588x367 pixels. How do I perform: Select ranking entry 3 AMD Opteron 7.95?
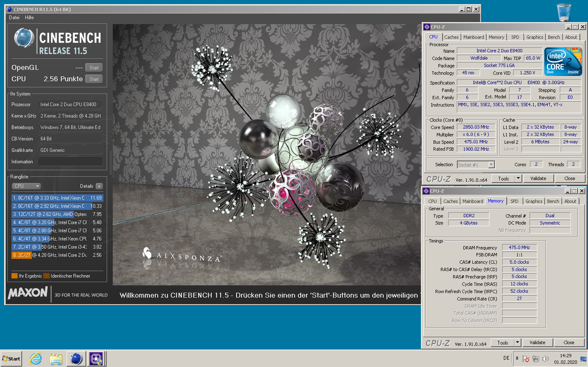(x=57, y=214)
